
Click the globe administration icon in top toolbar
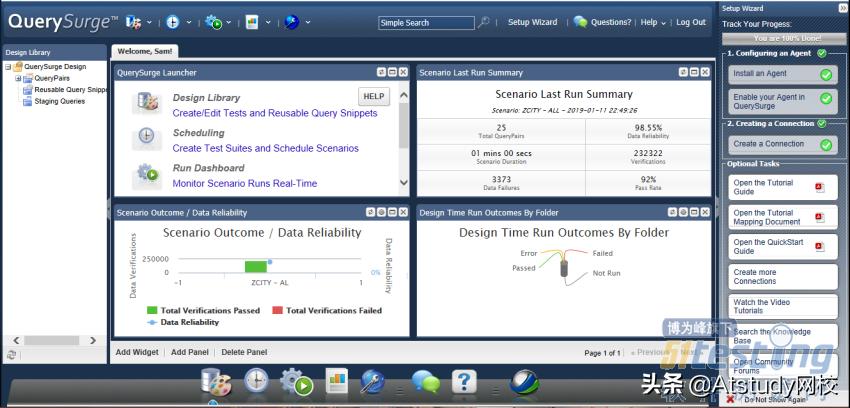click(x=290, y=22)
